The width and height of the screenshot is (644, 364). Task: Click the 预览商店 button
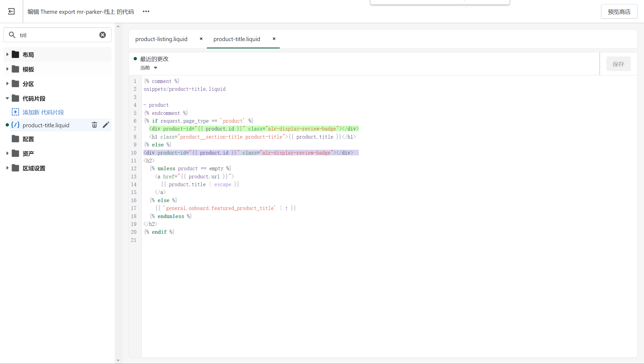coord(619,12)
